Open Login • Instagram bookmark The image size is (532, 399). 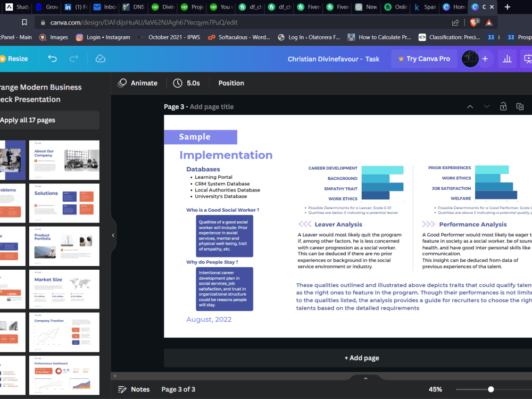[103, 37]
